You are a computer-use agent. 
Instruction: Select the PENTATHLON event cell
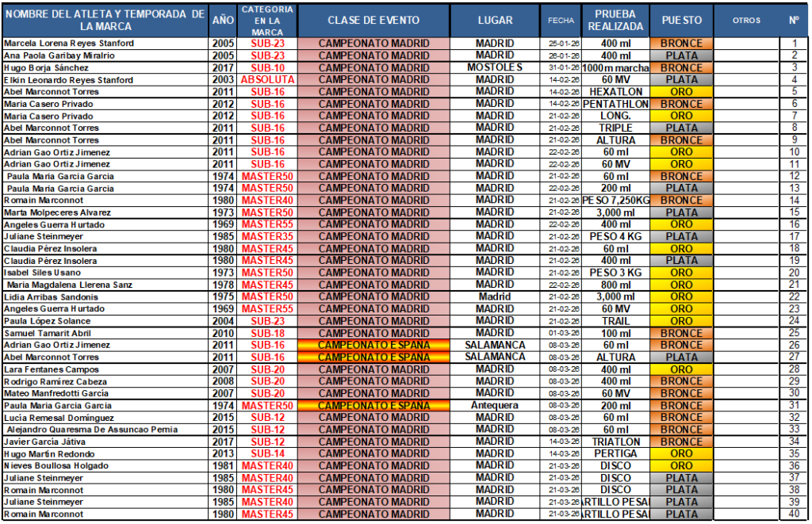(x=615, y=104)
